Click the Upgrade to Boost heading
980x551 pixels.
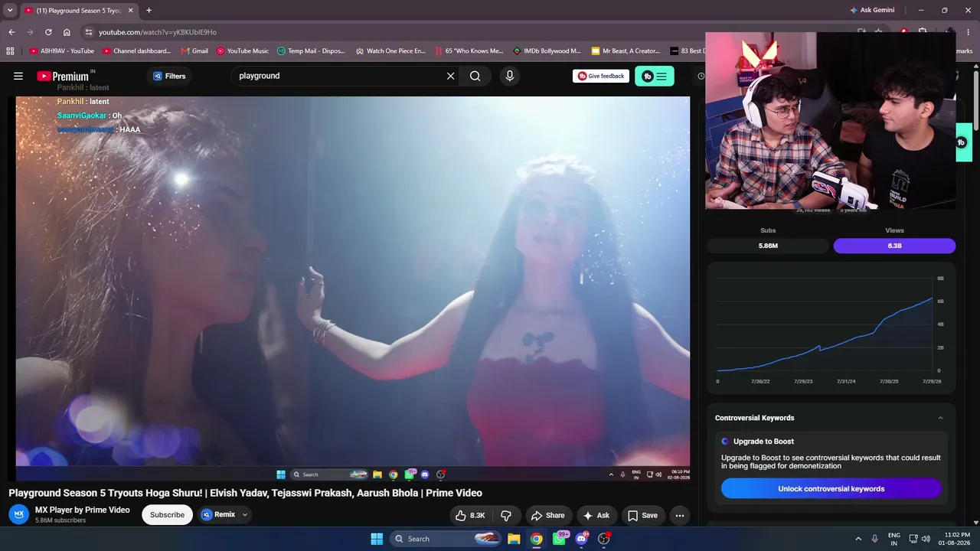pyautogui.click(x=763, y=442)
